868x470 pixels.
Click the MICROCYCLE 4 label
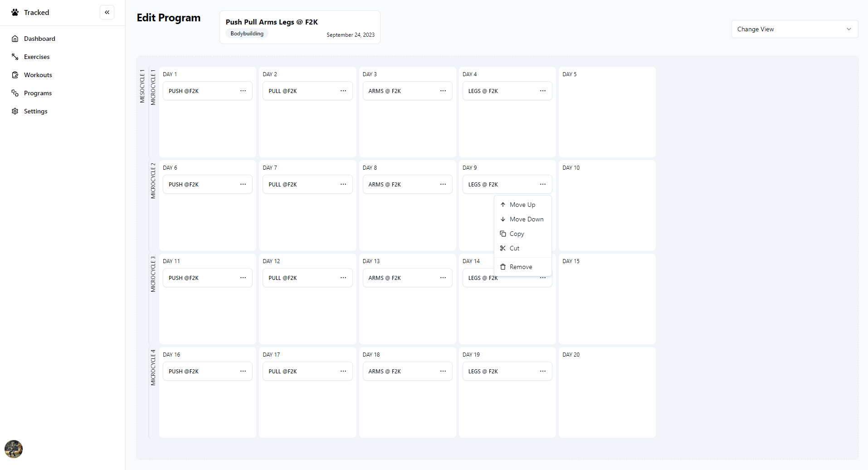tap(153, 367)
